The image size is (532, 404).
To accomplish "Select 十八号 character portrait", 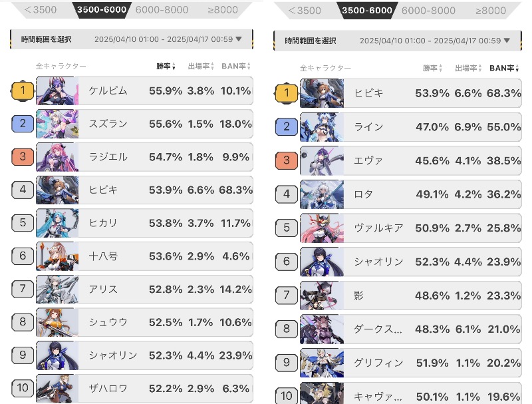I will 57,256.
